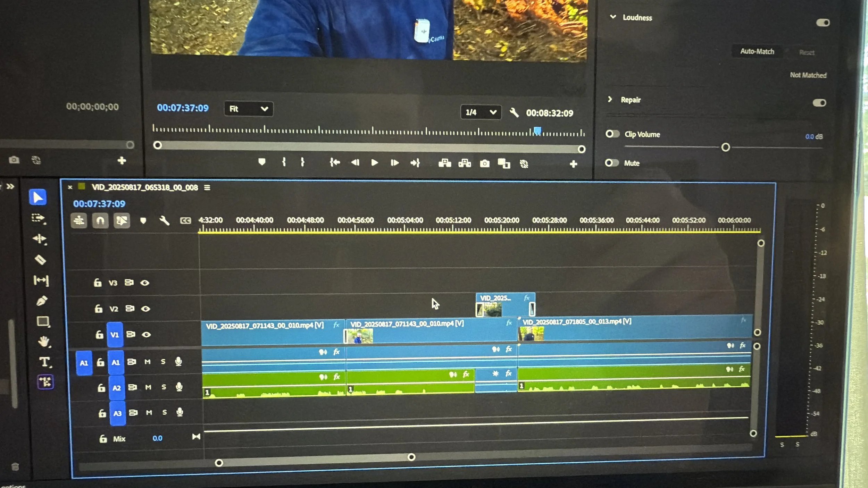
Task: Toggle the Clip Volume switch
Action: tap(612, 134)
